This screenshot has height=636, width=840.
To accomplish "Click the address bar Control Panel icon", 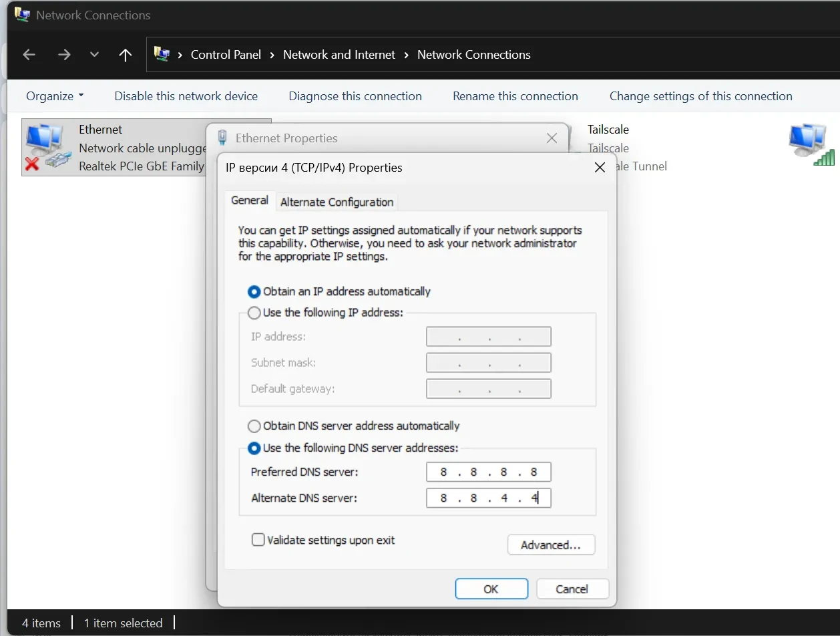I will pos(162,54).
